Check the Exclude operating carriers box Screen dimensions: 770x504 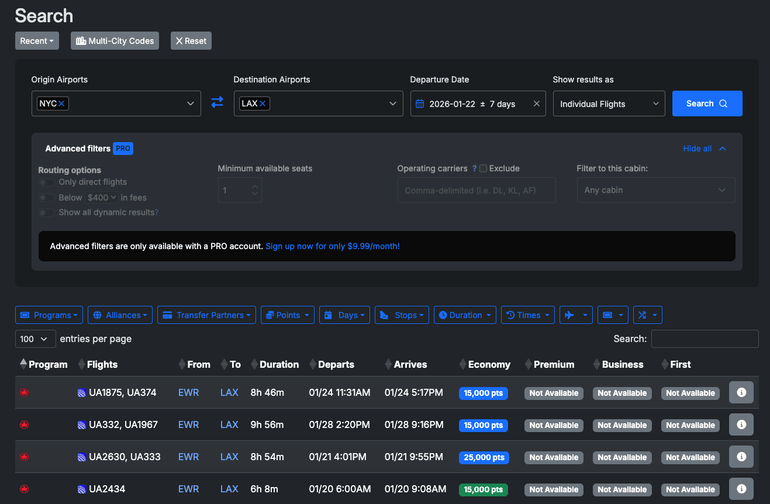[483, 169]
